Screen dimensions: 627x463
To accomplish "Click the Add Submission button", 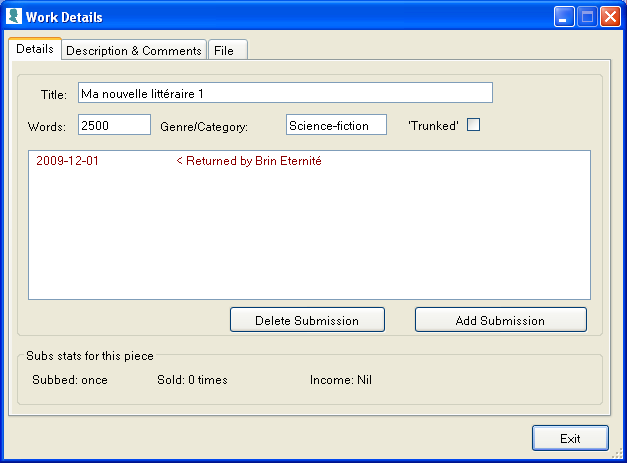I will coord(501,320).
